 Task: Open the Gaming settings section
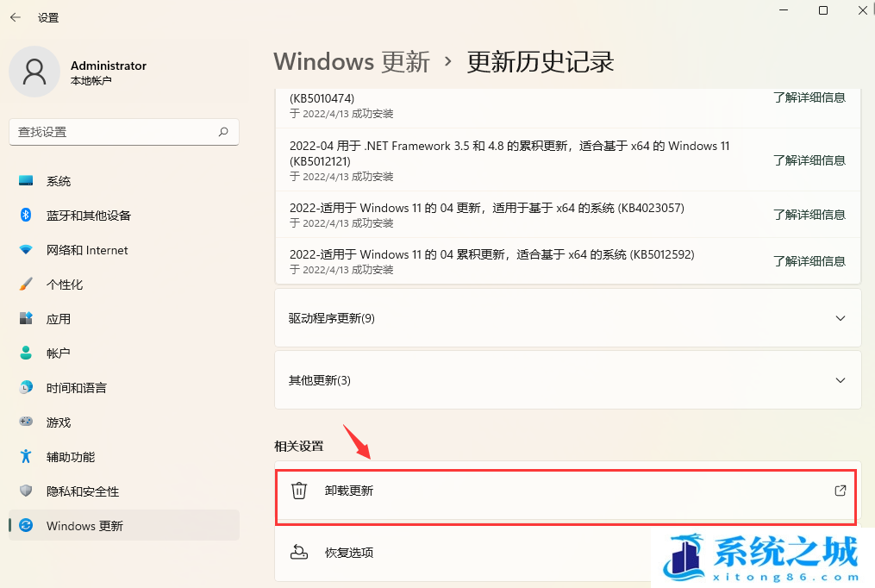coord(59,422)
